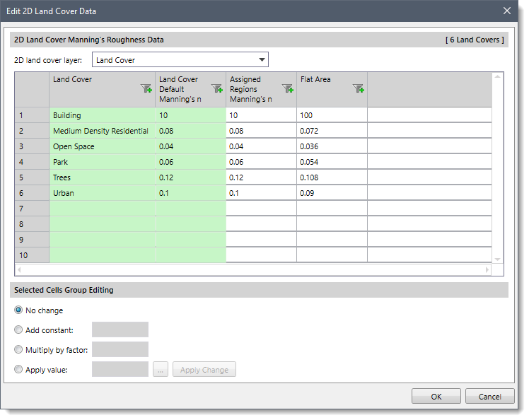
Task: Click the Flat Area value 0.054
Action: point(332,162)
